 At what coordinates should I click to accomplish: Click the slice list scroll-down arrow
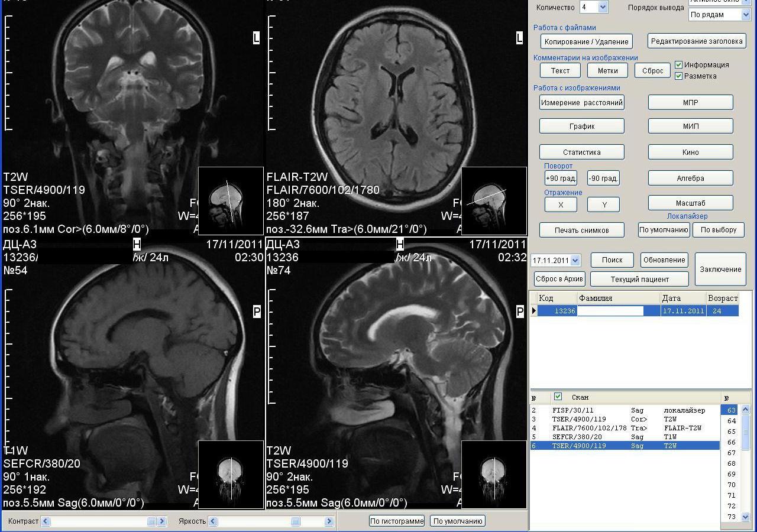[745, 517]
